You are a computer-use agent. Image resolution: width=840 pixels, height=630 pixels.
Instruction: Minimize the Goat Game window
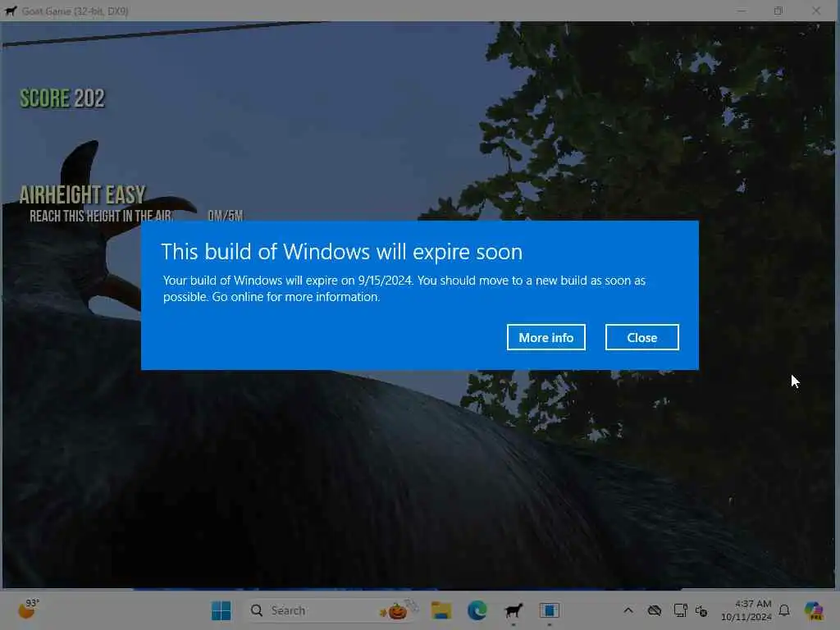pos(742,11)
